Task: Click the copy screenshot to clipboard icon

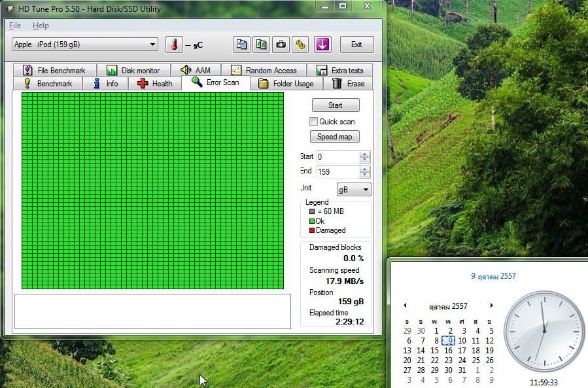Action: click(x=262, y=44)
